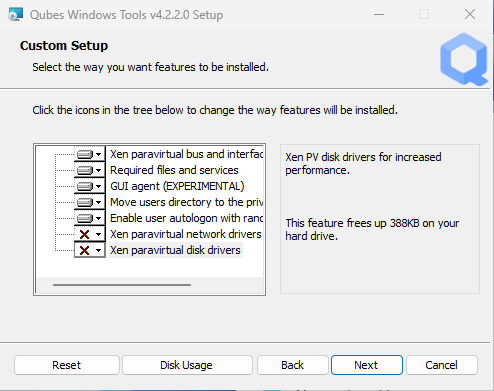Open red X dropdown for Xen paravirtual disk drivers
Viewport: 494px width, 391px height.
(89, 250)
